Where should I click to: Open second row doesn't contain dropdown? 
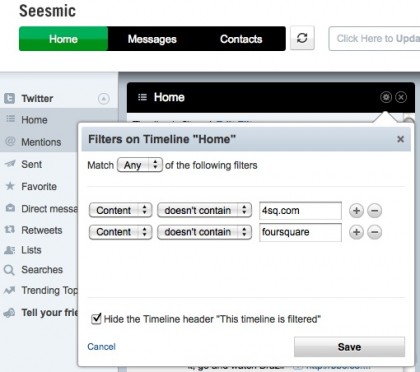pos(204,232)
